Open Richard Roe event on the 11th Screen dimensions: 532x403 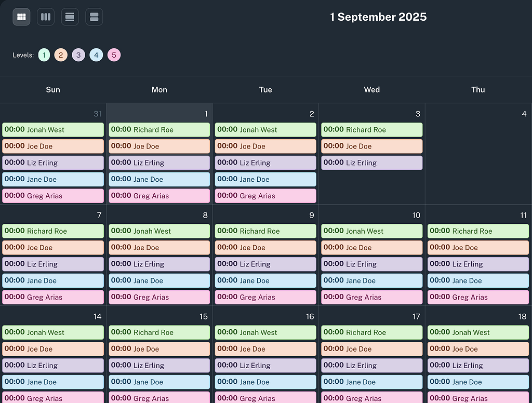[x=478, y=231]
